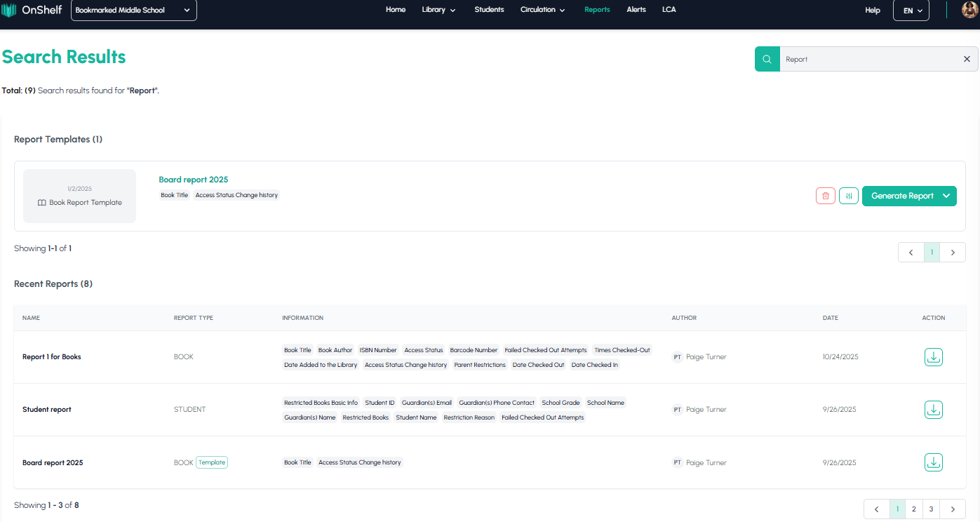980x522 pixels.
Task: Expand the Bookmarked Middle School selector
Action: (133, 11)
